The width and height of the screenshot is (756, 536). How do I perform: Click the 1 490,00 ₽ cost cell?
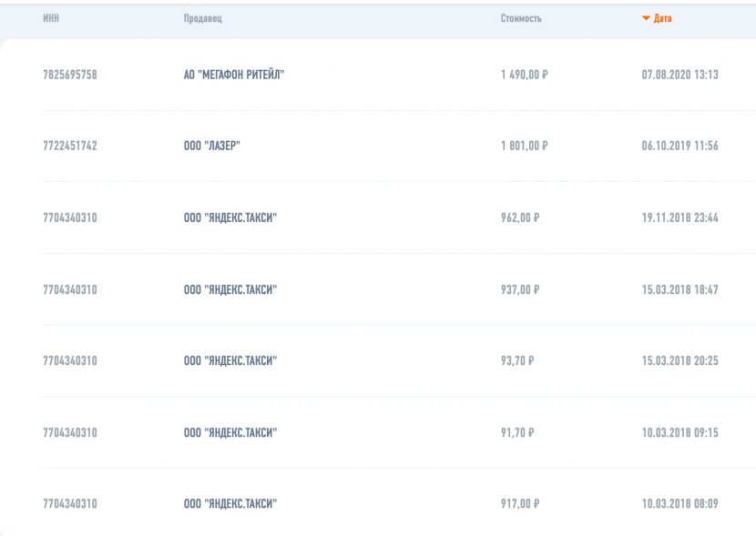(524, 75)
